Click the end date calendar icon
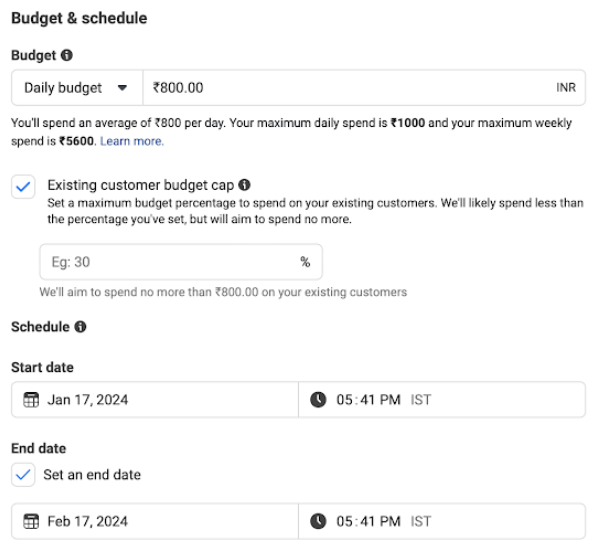595x547 pixels. tap(31, 521)
